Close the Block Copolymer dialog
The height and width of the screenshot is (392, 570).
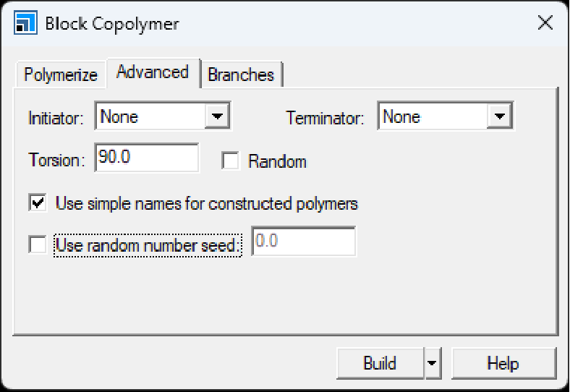pos(545,22)
